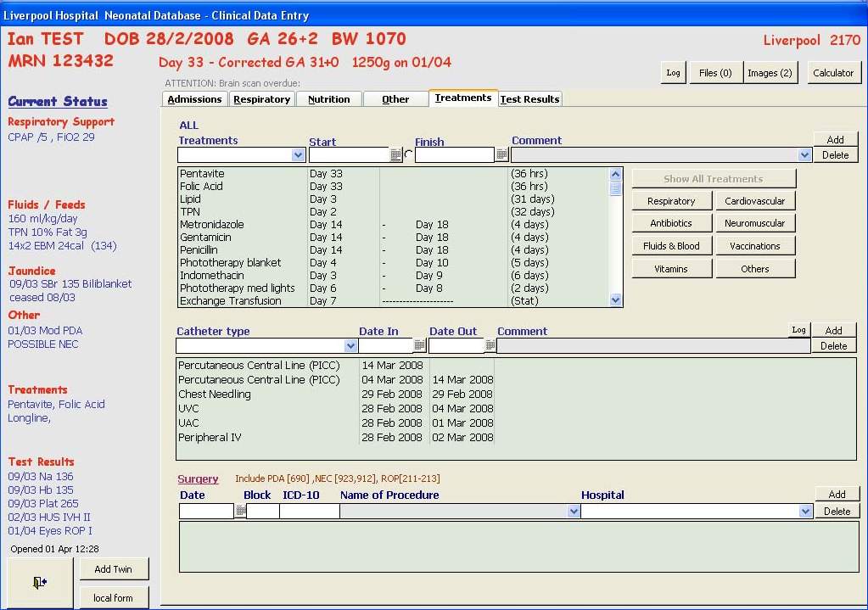Select the radio button beside the Finish field
The width and height of the screenshot is (868, 610).
(x=408, y=155)
